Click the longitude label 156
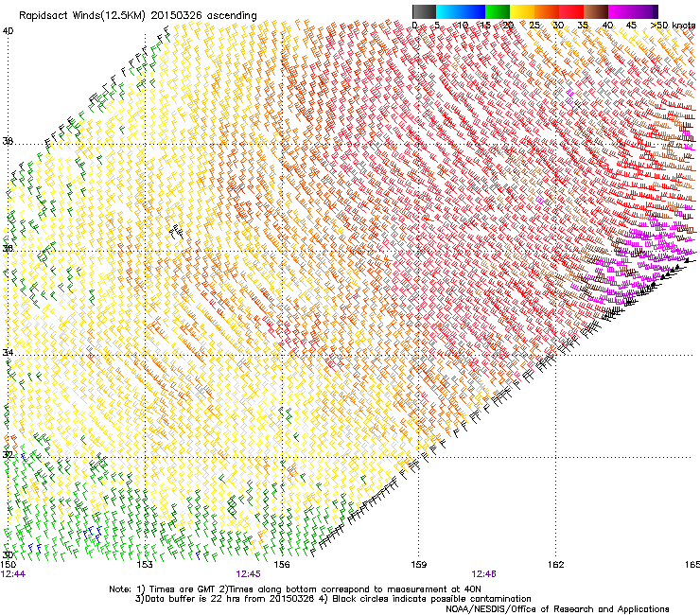The image size is (700, 615). (x=282, y=565)
